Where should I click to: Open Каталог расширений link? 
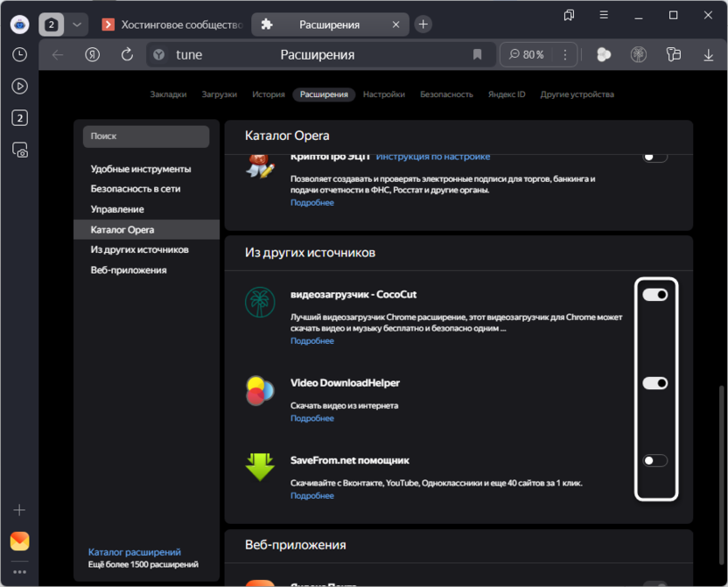coord(135,552)
